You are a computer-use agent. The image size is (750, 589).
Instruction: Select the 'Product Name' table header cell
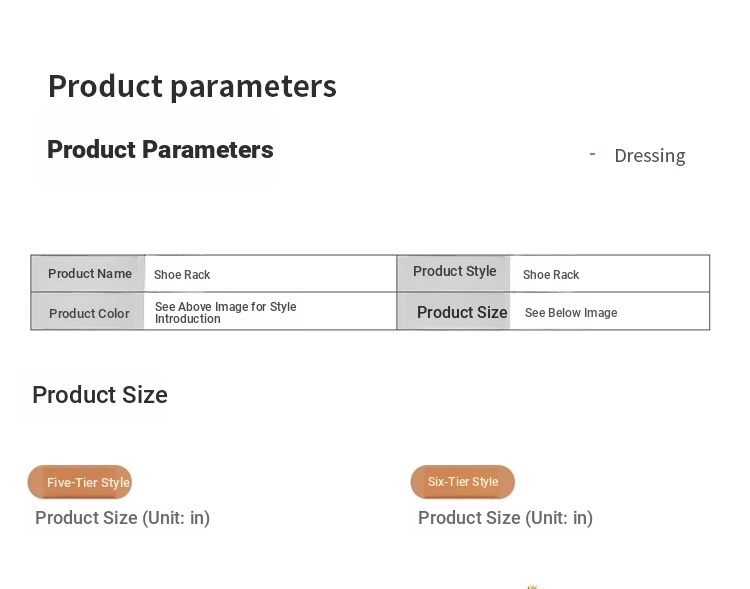pyautogui.click(x=88, y=273)
